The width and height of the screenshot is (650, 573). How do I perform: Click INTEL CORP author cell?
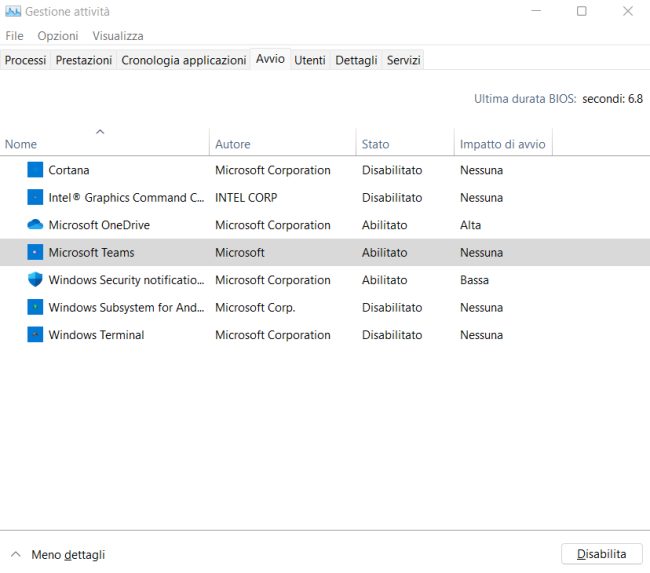pos(246,197)
